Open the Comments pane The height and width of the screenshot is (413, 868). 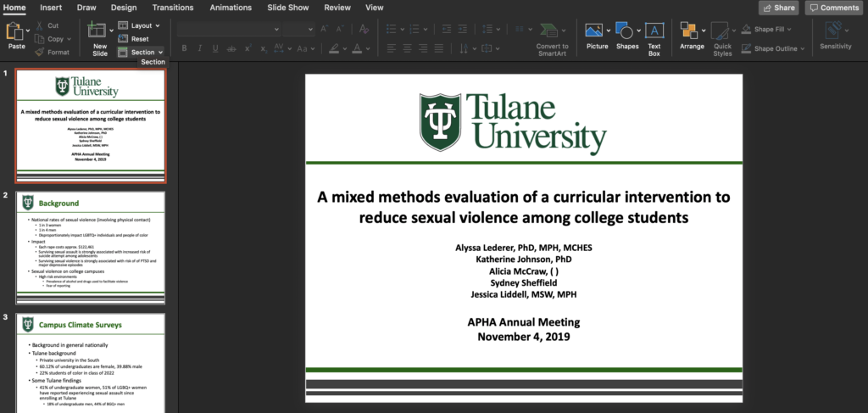834,8
